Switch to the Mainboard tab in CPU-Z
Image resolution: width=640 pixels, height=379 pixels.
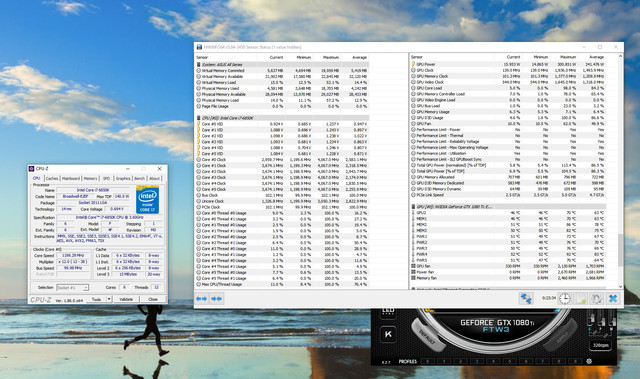(71, 178)
